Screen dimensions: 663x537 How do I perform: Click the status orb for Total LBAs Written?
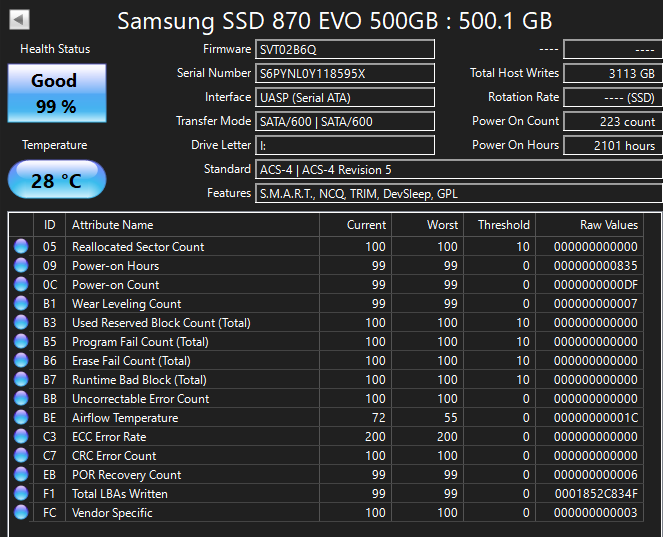point(21,493)
